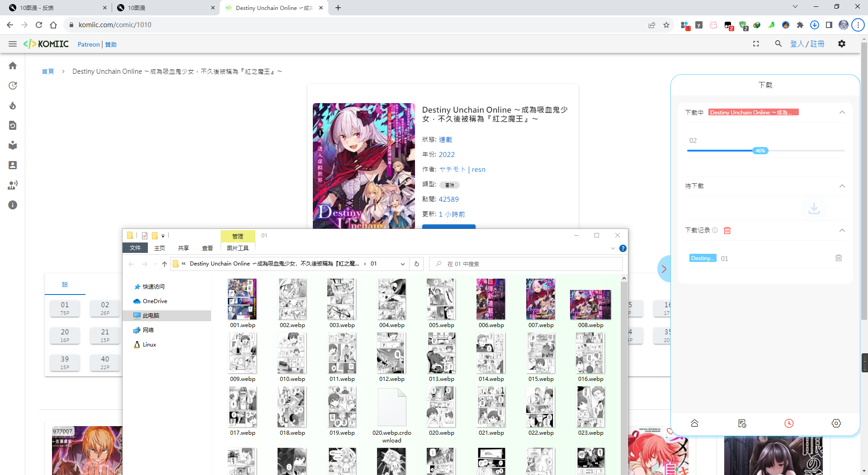Viewport: 868px width, 475px height.
Task: Open chapter 21 with 15P
Action: (105, 335)
